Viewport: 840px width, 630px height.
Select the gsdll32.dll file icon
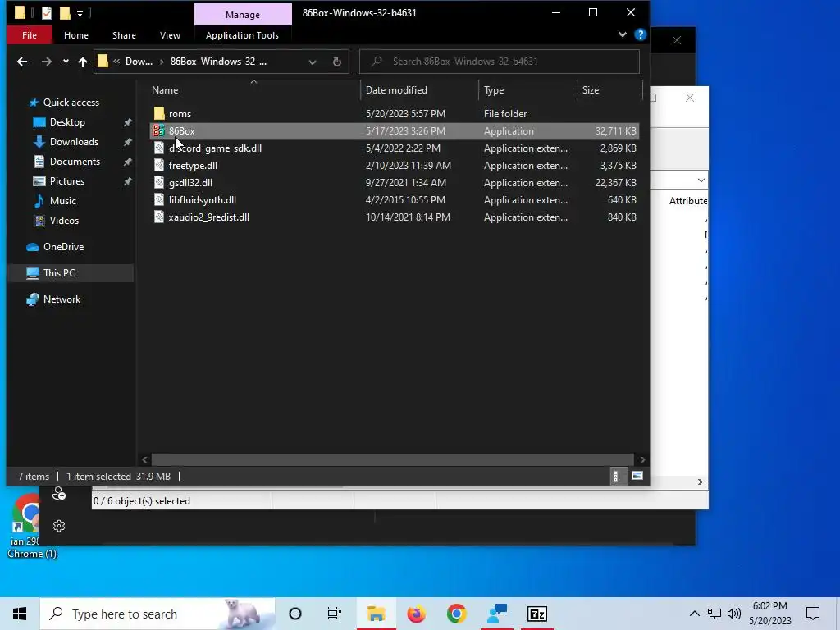pos(158,182)
